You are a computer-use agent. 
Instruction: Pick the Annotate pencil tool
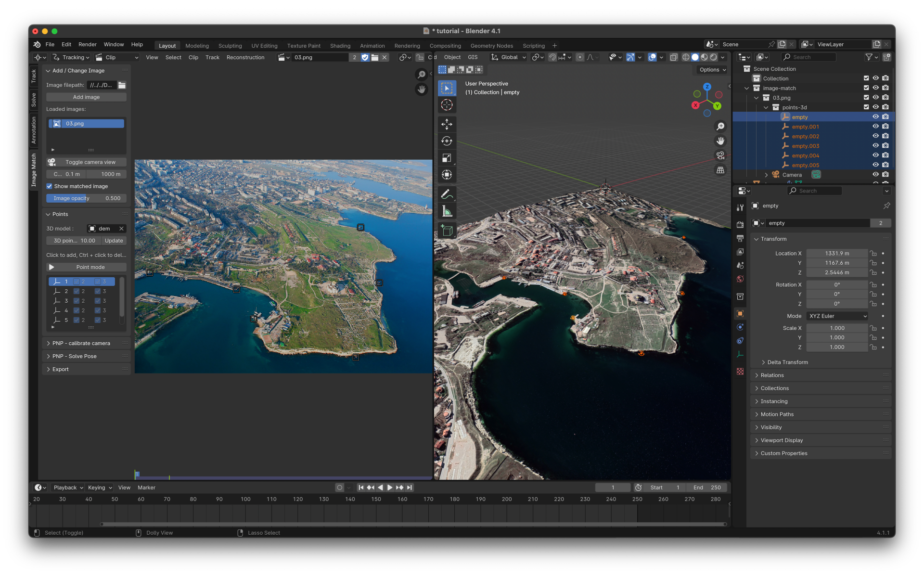447,194
